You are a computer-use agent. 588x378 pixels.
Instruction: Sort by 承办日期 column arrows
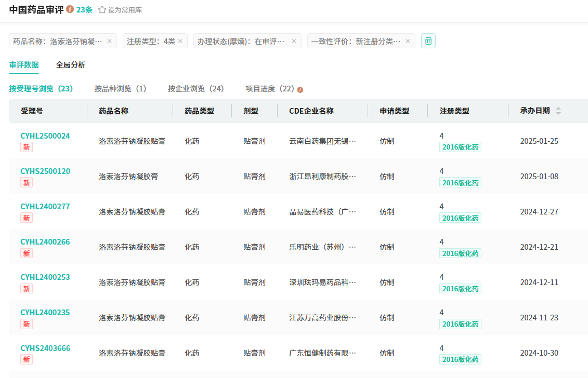558,111
